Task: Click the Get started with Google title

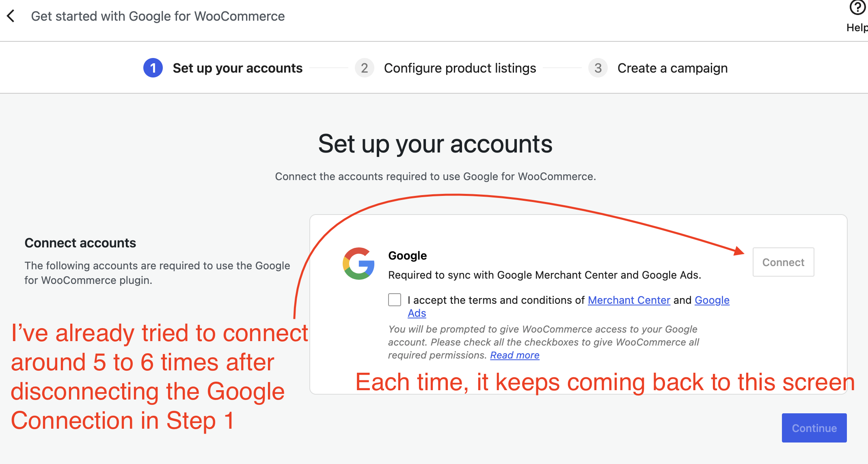Action: [x=158, y=16]
